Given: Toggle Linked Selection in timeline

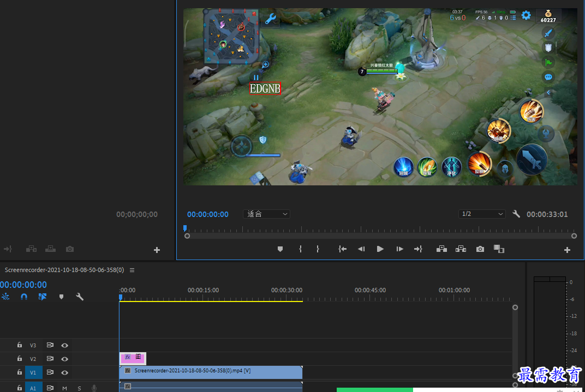Looking at the screenshot, I should 42,297.
